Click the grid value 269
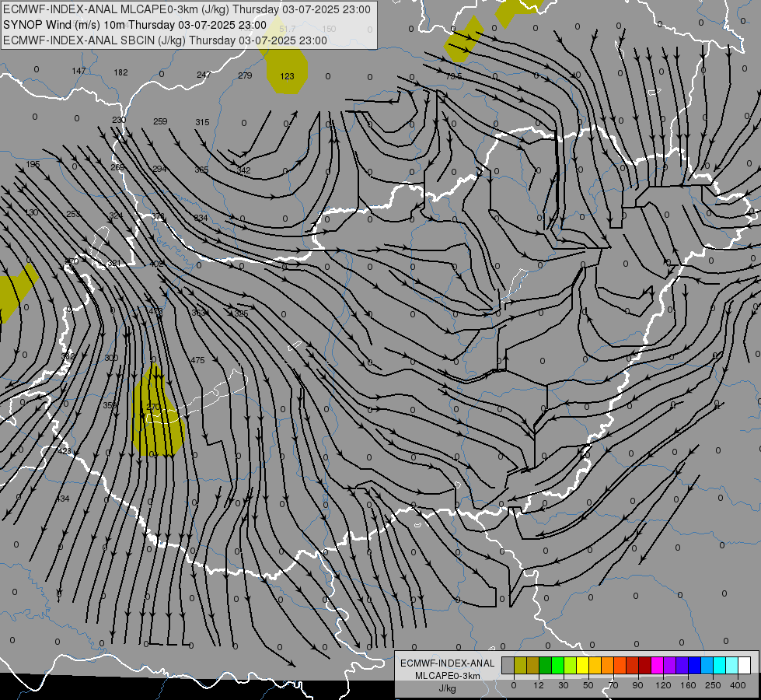This screenshot has height=700, width=761. tap(117, 167)
